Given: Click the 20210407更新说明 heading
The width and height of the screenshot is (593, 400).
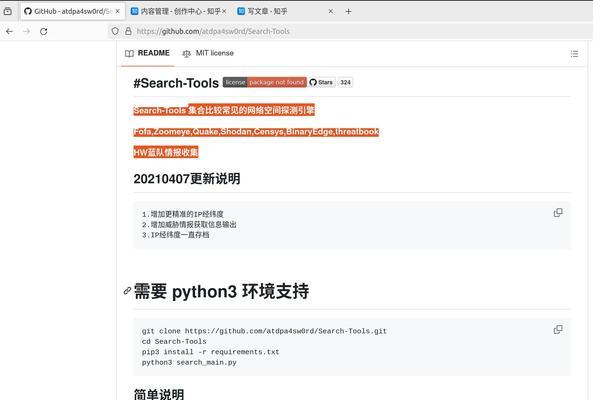Looking at the screenshot, I should click(187, 178).
